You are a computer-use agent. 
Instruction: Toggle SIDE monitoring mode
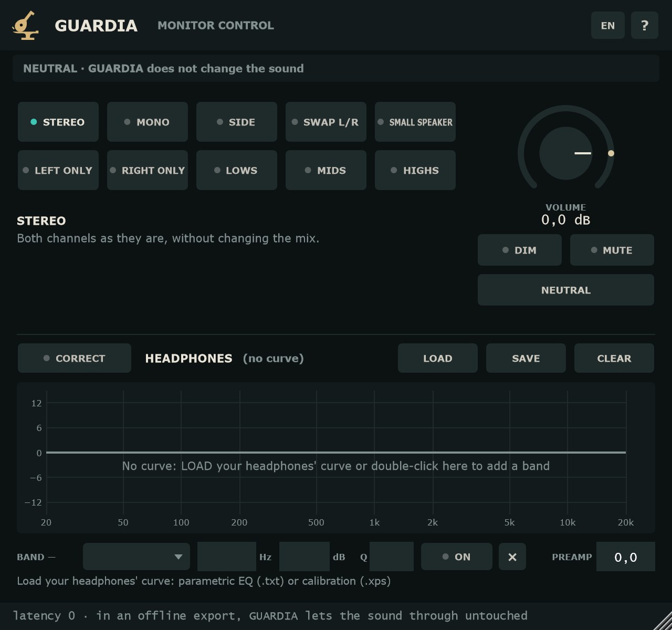tap(237, 122)
